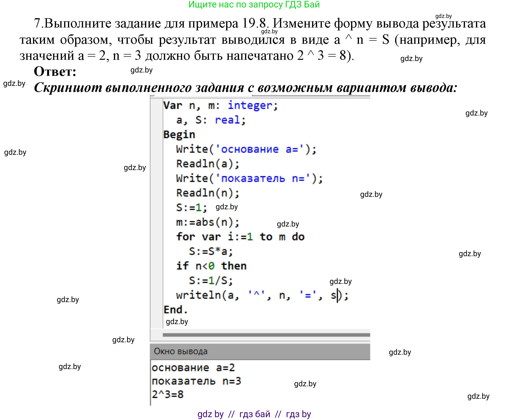Click the writeln(a, '^', n, '=', s) line
The image size is (509, 420).
point(262,295)
